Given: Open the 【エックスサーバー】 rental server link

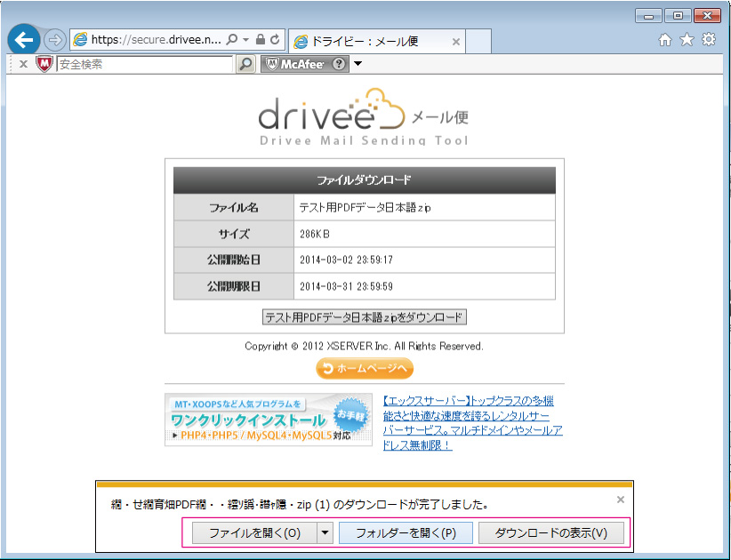Looking at the screenshot, I should click(472, 422).
